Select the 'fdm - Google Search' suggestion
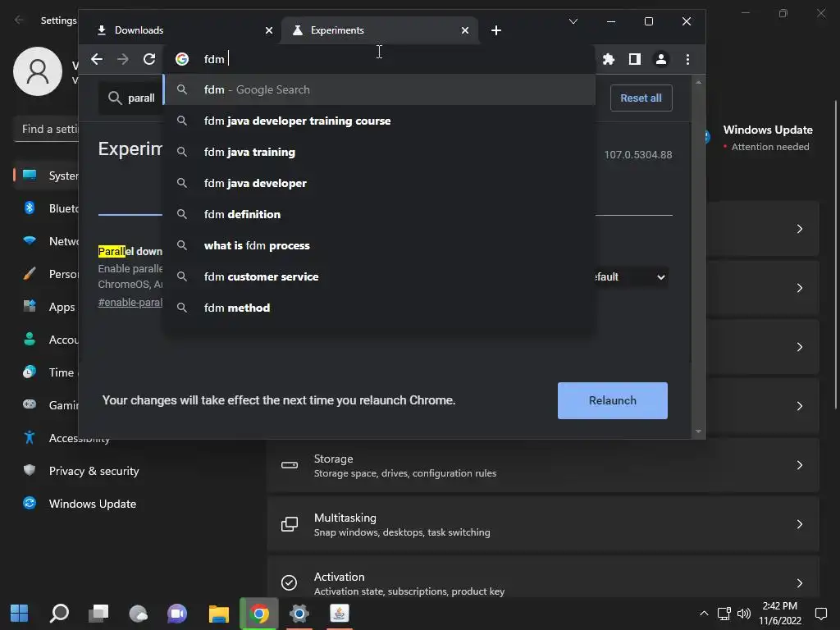The height and width of the screenshot is (630, 840). [379, 89]
